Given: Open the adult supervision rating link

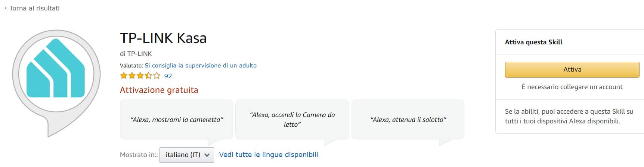Looking at the screenshot, I should tap(201, 66).
